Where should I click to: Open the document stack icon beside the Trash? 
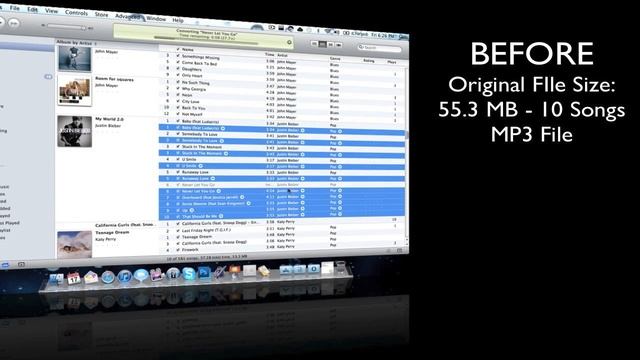tap(327, 269)
